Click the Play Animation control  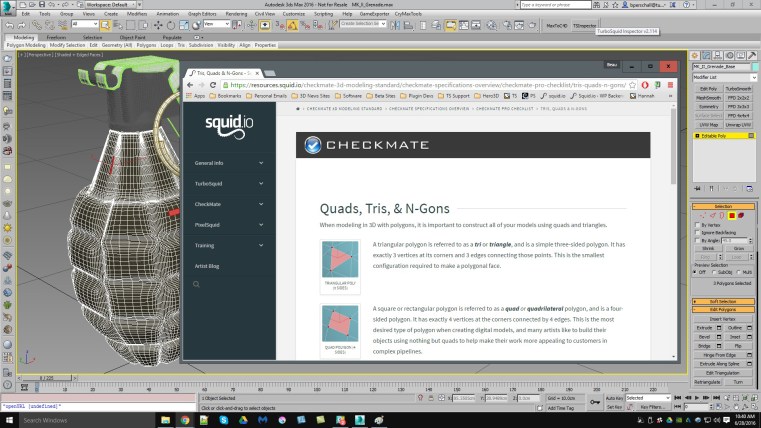(697, 398)
